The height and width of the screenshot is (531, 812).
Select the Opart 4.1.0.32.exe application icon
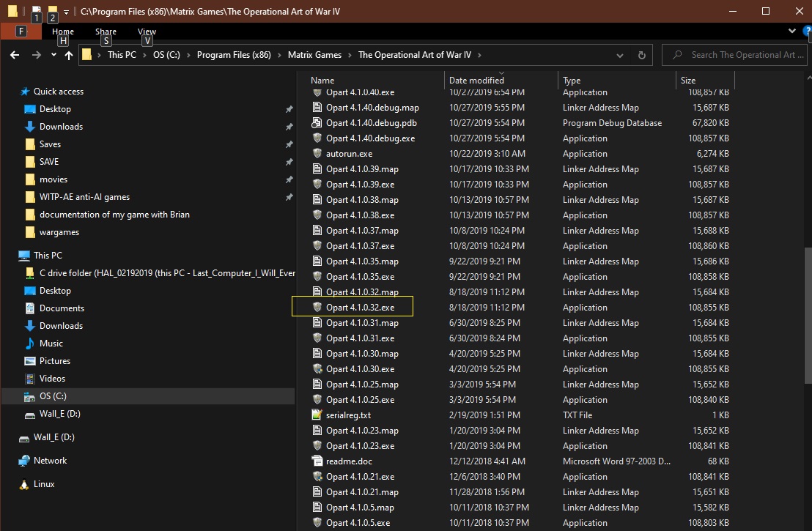coord(317,307)
